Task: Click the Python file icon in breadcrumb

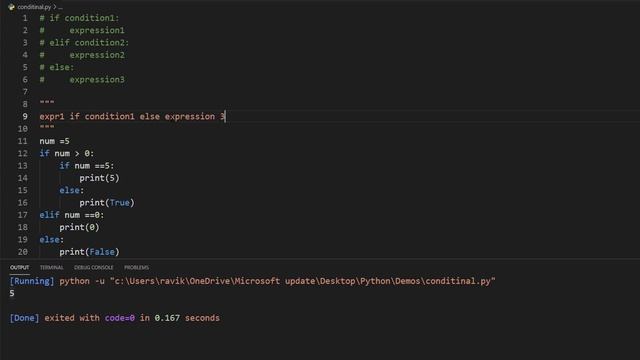Action: (11, 7)
